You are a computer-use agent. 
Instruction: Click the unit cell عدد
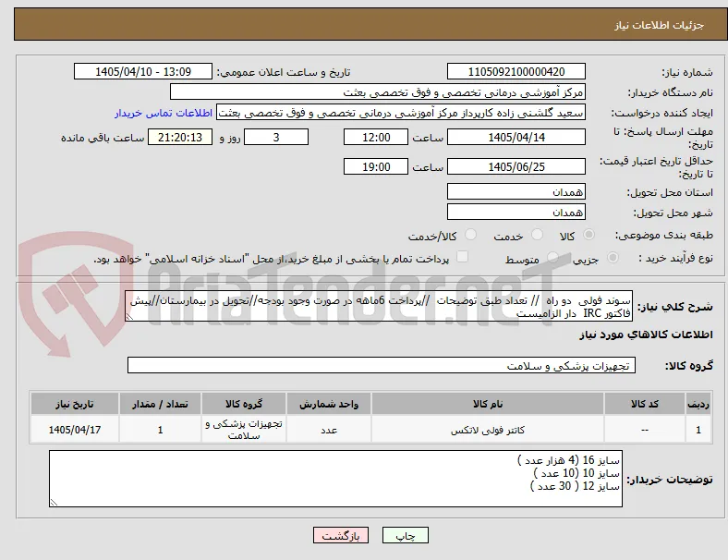click(x=329, y=430)
